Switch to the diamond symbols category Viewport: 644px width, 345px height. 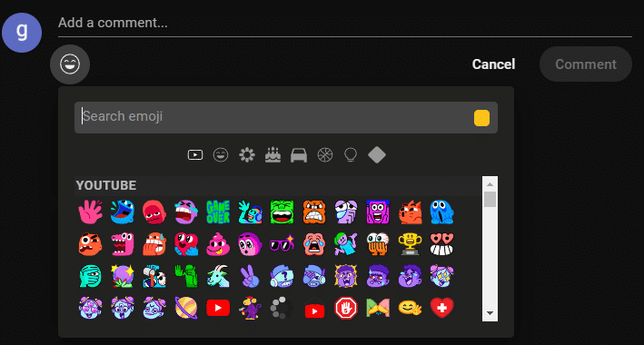(x=377, y=155)
